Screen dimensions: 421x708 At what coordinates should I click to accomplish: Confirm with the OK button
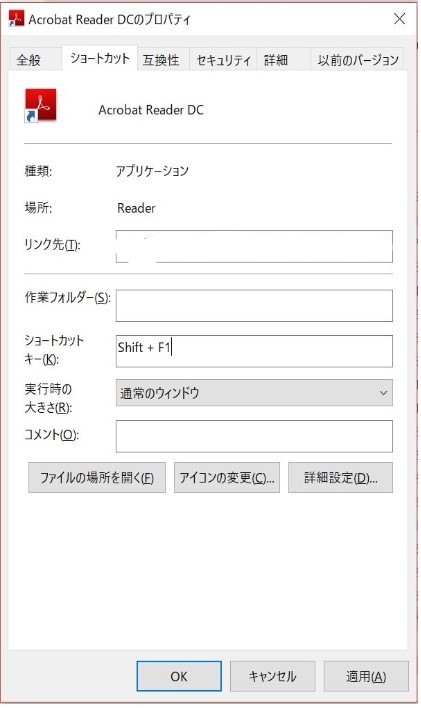[179, 676]
